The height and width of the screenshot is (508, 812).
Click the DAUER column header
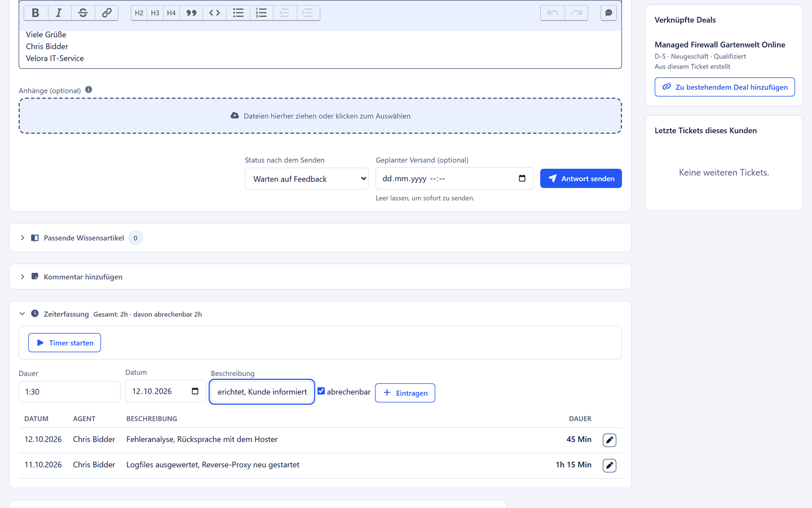(x=580, y=419)
